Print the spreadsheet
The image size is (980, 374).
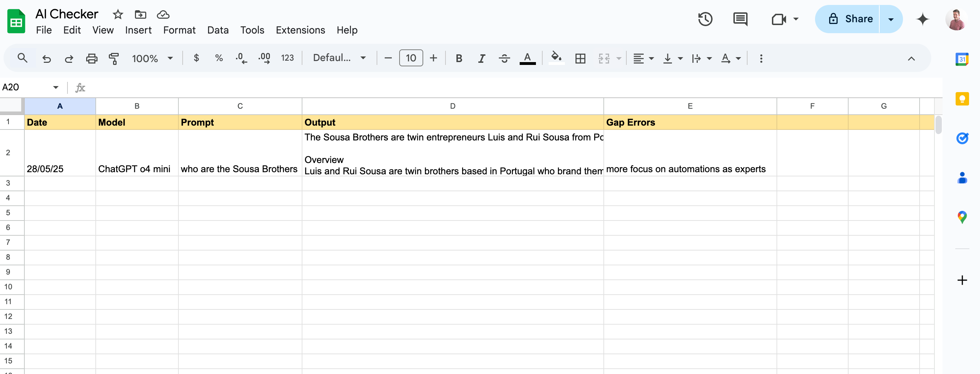92,58
